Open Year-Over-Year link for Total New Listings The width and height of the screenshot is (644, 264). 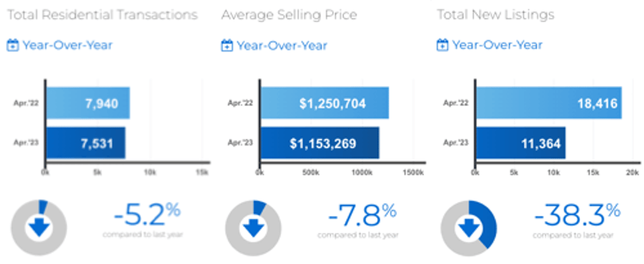[x=497, y=45]
